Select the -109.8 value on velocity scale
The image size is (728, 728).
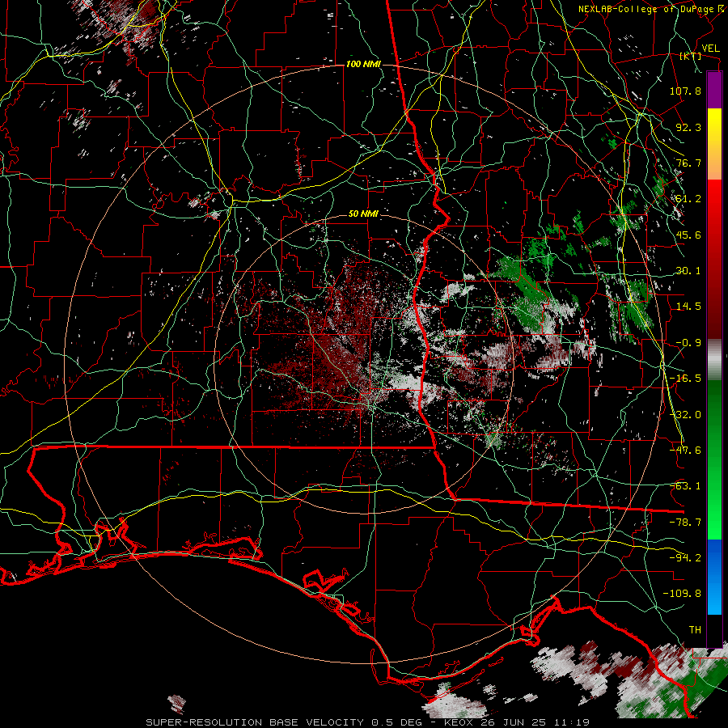(x=682, y=594)
